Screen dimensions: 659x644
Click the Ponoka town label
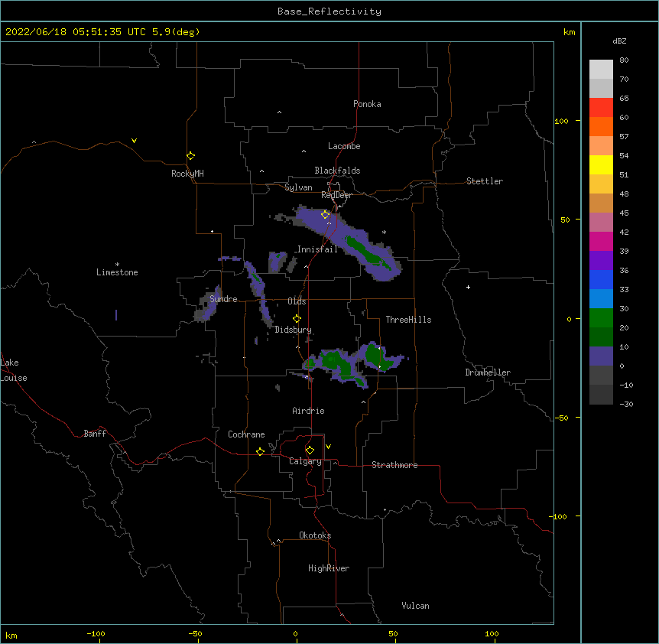pyautogui.click(x=367, y=104)
